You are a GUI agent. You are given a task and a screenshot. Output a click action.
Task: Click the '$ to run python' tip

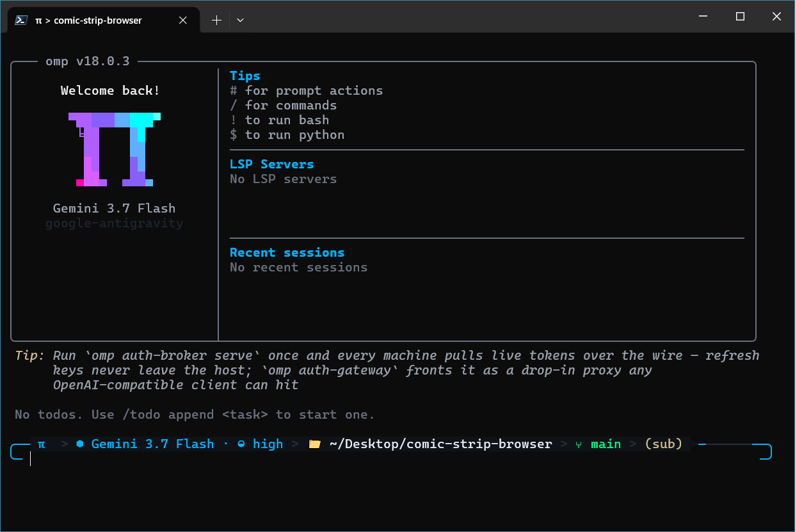287,134
